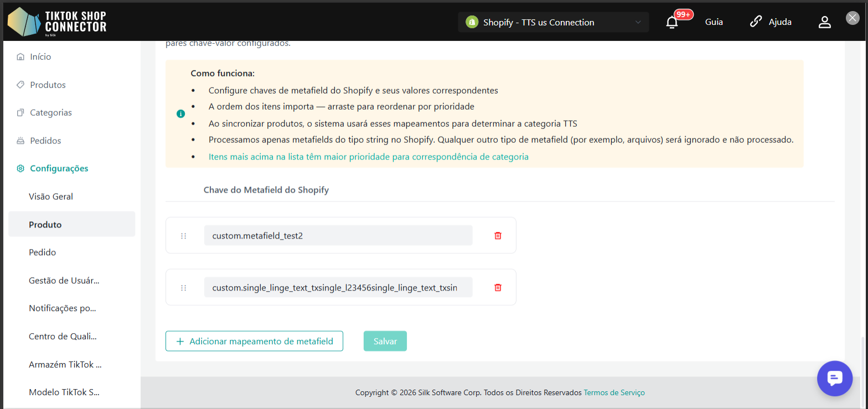Click the custom.metafield_test2 input field
Screen dimensions: 868x409
(x=338, y=235)
